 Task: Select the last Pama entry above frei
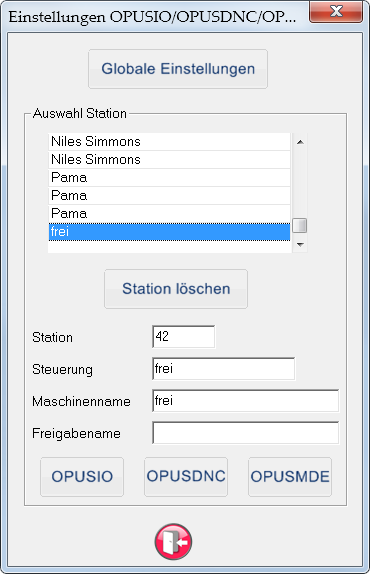click(x=169, y=213)
